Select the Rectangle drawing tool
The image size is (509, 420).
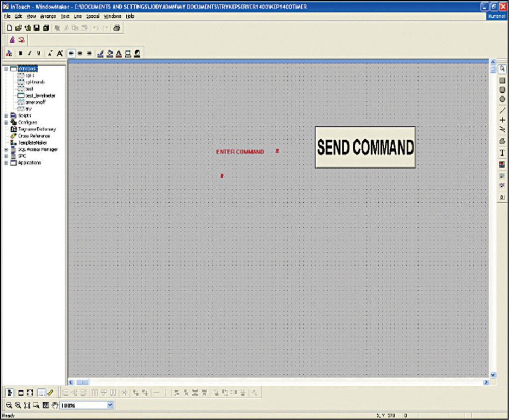(502, 80)
